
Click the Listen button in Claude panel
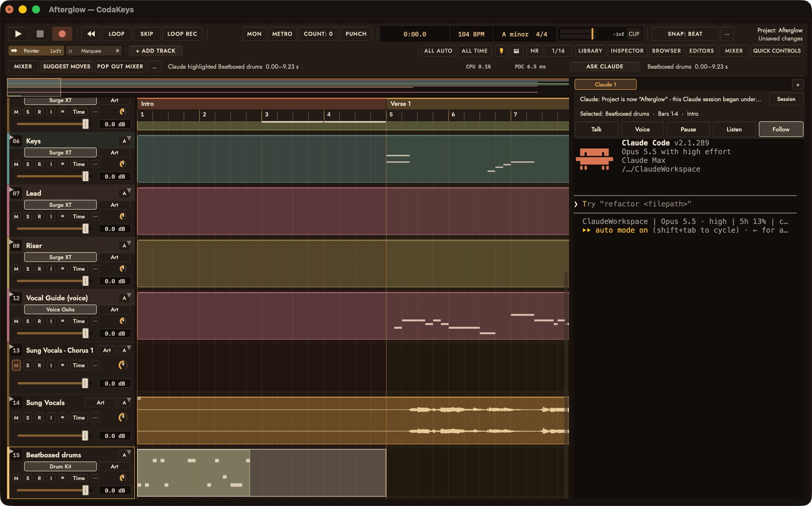click(734, 129)
